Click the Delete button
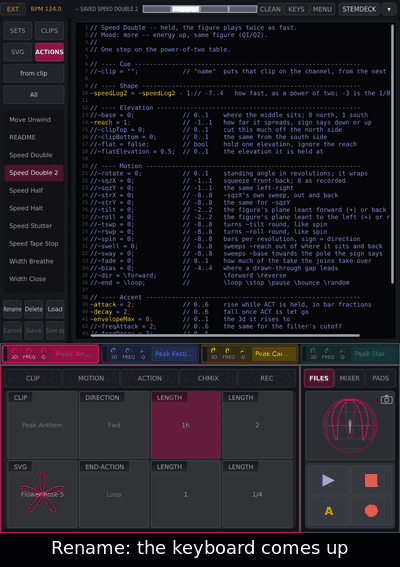This screenshot has height=567, width=400. pos(34,309)
